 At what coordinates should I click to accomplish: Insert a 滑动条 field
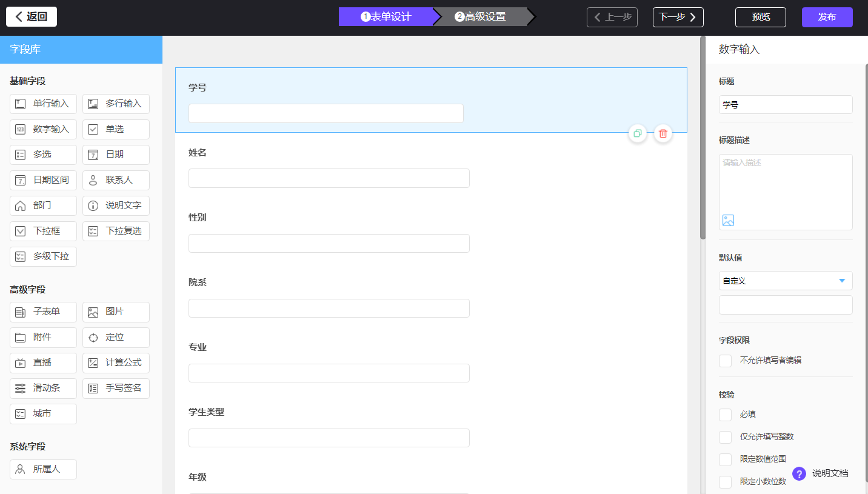click(x=44, y=388)
